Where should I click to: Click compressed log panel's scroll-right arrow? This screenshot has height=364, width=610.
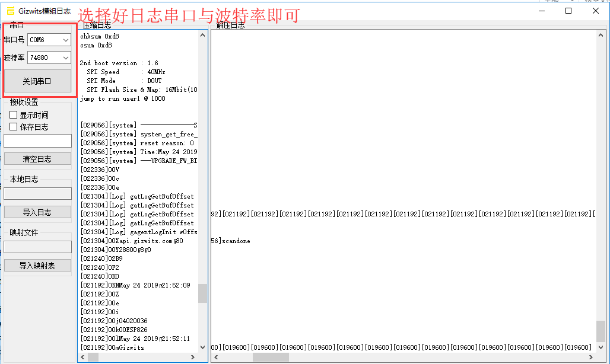[192, 357]
